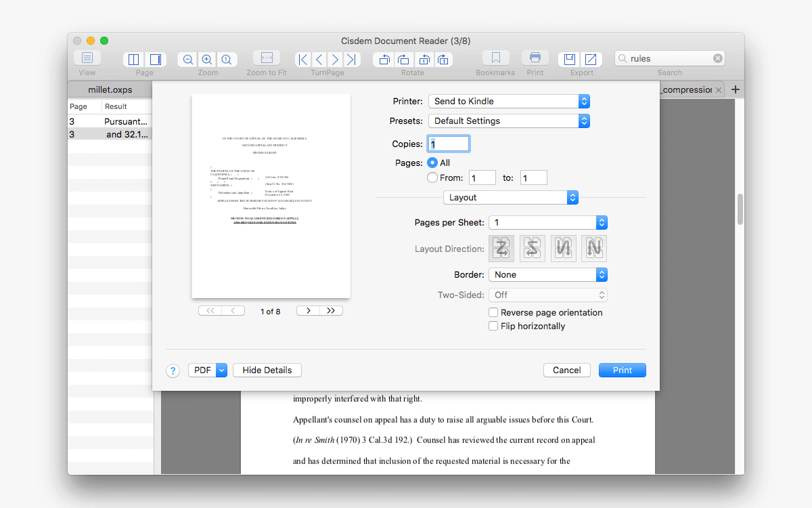
Task: Click the document vertical scrollbar thumb
Action: point(740,209)
